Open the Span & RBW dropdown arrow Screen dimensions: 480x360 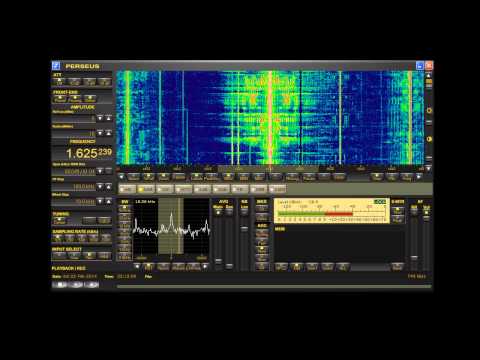[x=100, y=171]
